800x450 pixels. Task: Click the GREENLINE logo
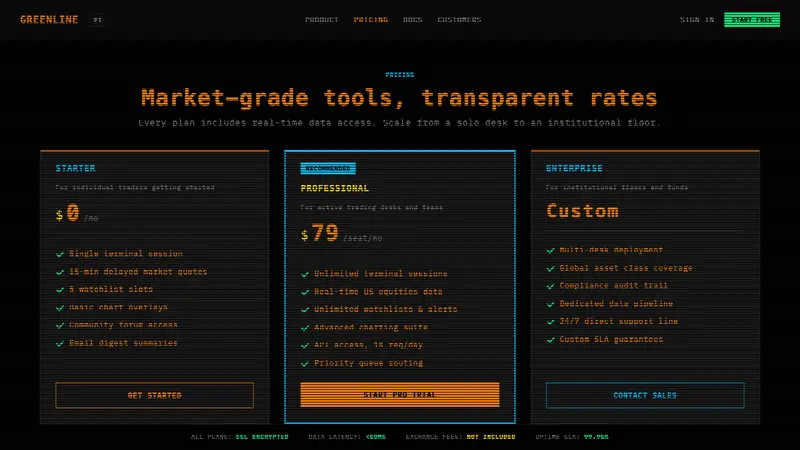[x=49, y=20]
